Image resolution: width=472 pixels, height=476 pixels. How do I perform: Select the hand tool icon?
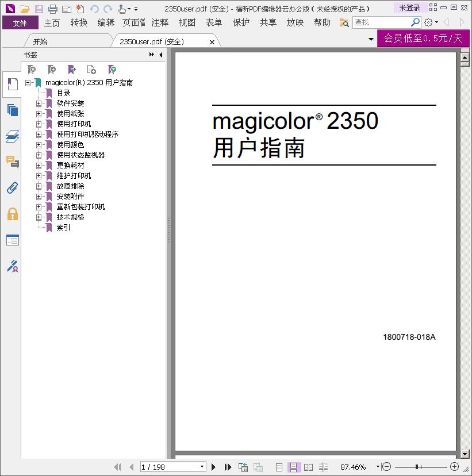click(x=122, y=9)
